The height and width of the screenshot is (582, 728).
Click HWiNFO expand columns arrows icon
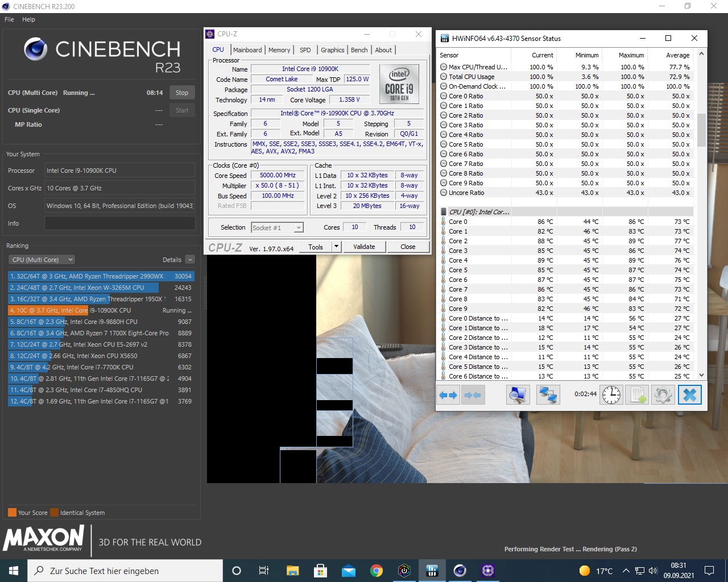pyautogui.click(x=448, y=395)
